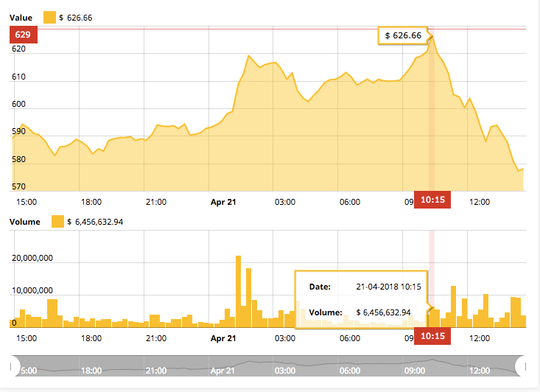Click the '570' value axis label
The width and height of the screenshot is (540, 392).
(x=18, y=186)
